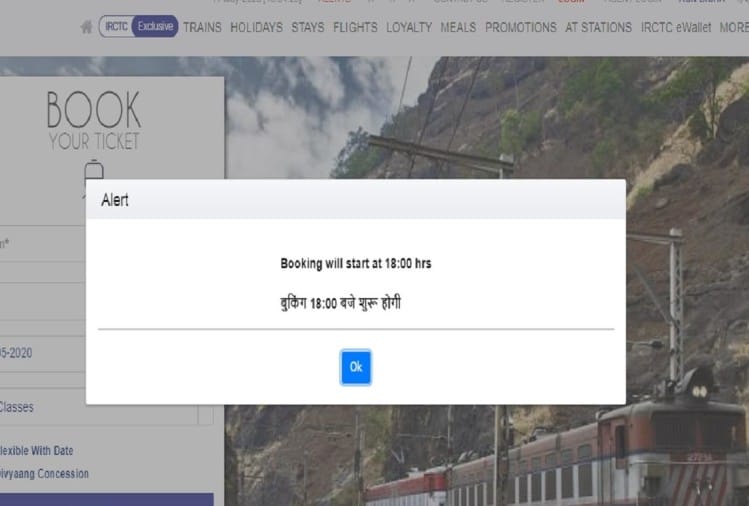Open the Exclusive badge link

155,26
